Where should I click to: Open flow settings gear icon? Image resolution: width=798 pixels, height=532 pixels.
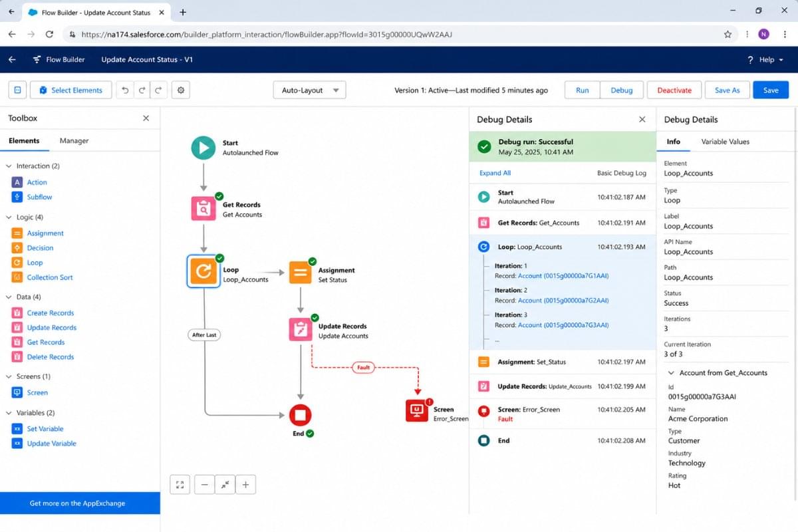[x=181, y=90]
